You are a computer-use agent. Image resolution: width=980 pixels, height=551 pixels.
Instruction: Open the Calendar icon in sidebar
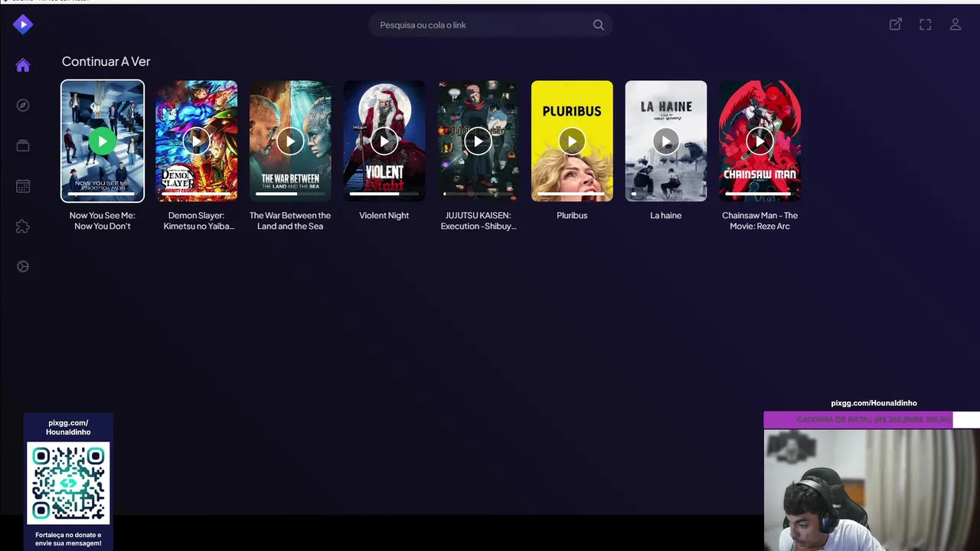point(23,186)
